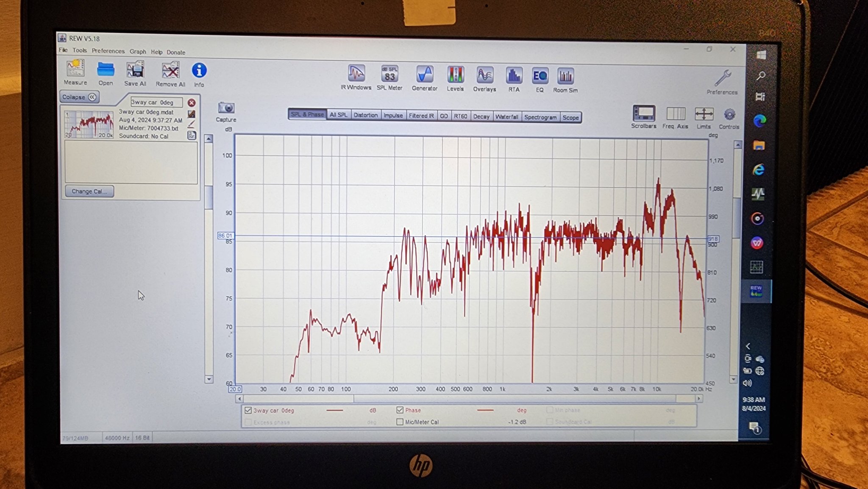Open the signal Generator

pos(425,78)
